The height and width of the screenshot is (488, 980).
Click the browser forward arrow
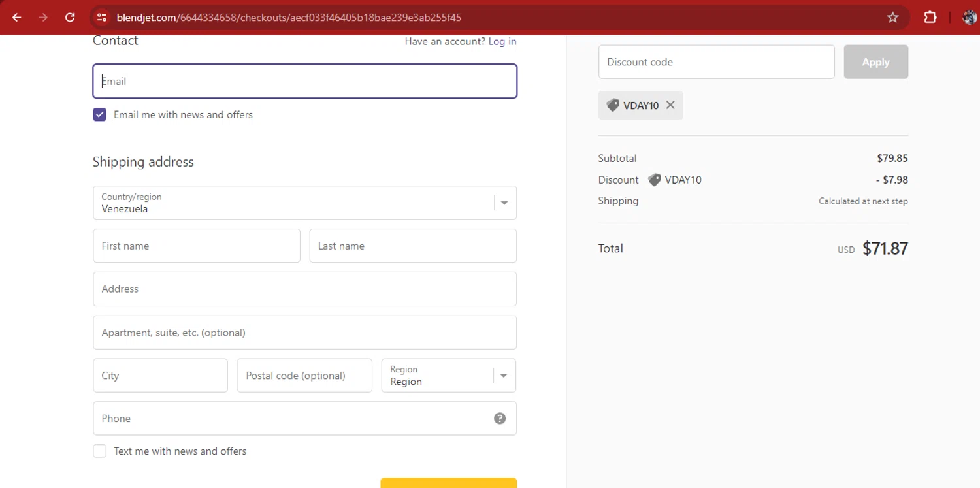click(x=43, y=18)
